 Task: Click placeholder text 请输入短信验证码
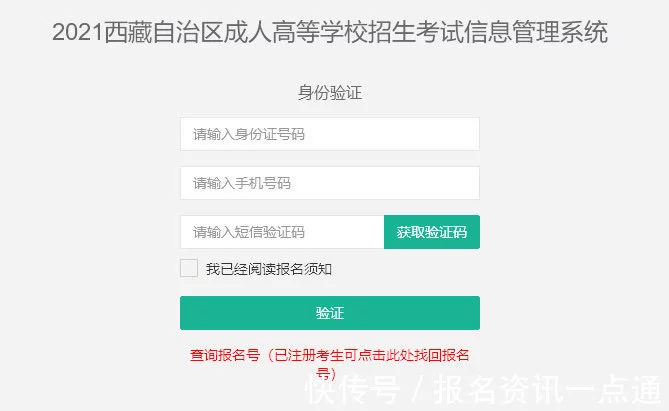249,232
